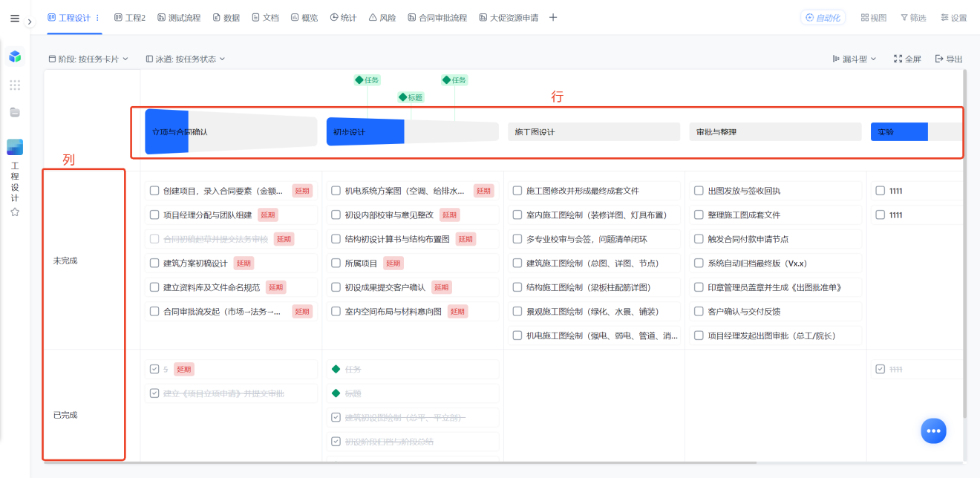This screenshot has width=980, height=478.
Task: Expand the 漏斗型 dropdown
Action: (855, 59)
